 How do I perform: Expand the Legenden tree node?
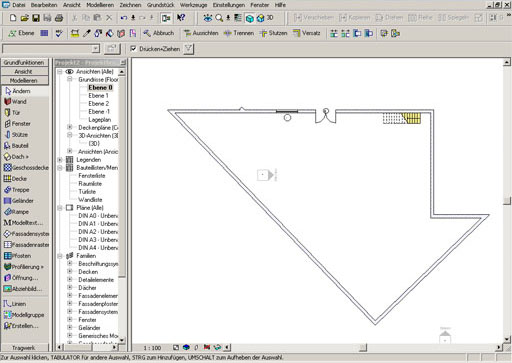60,160
